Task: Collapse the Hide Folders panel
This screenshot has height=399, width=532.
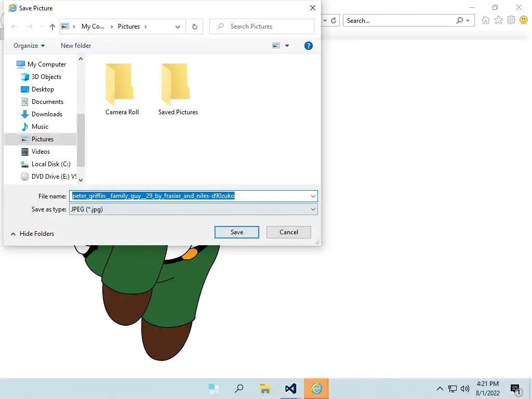Action: click(x=33, y=234)
